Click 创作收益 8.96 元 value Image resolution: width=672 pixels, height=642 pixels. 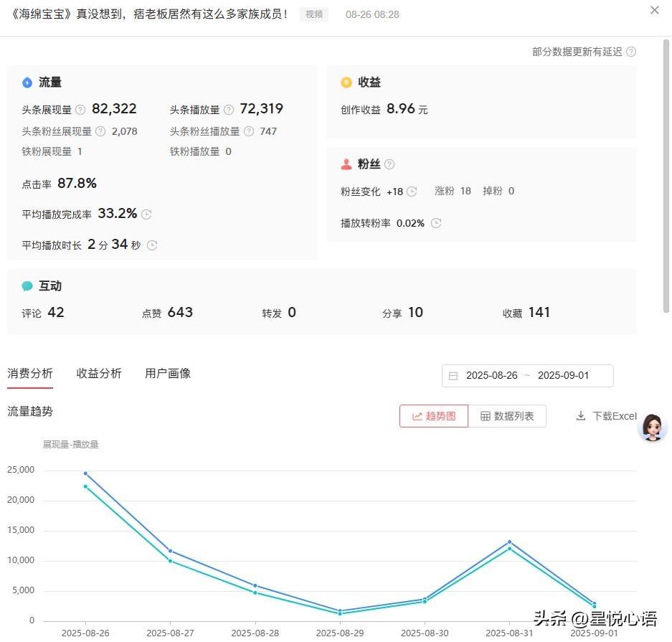[407, 109]
